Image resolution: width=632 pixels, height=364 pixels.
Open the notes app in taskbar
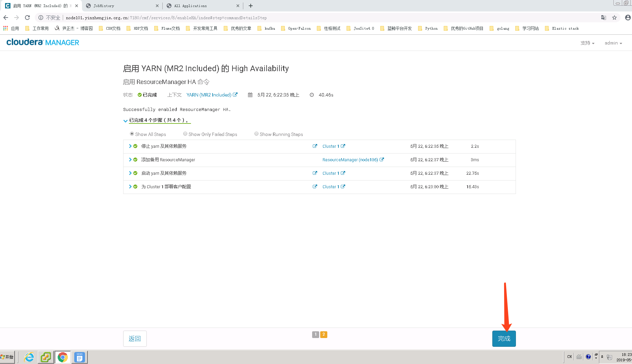[x=80, y=357]
